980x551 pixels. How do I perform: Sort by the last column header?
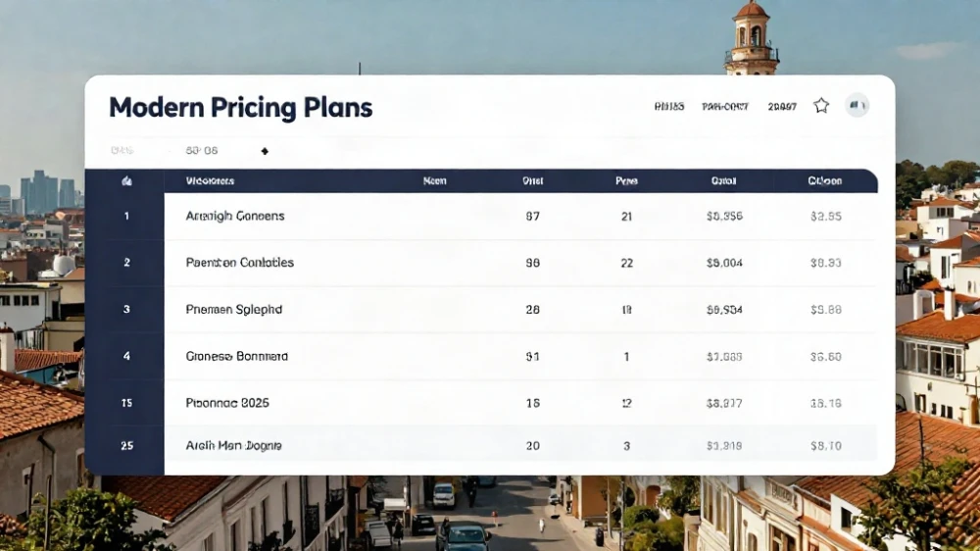pyautogui.click(x=825, y=181)
